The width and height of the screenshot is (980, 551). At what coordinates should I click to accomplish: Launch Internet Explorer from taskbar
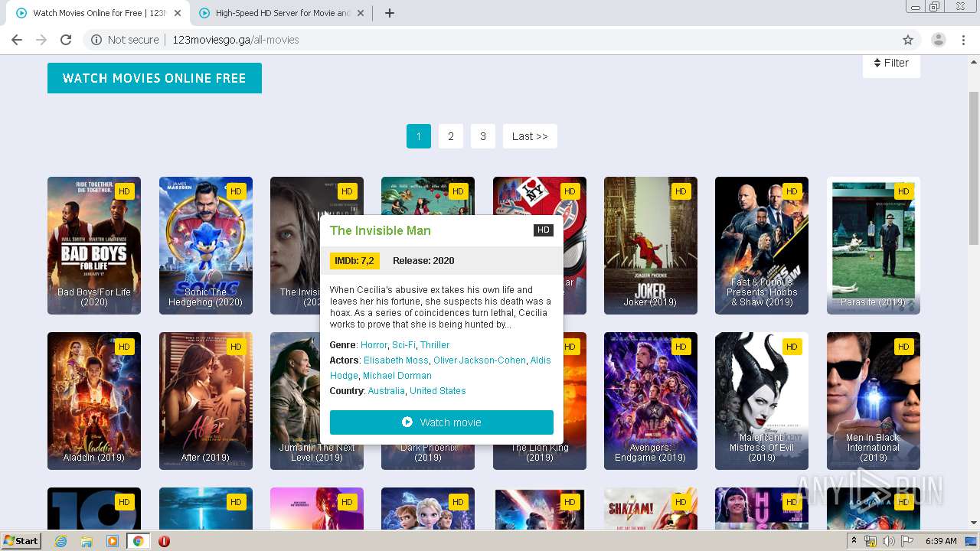(x=60, y=541)
